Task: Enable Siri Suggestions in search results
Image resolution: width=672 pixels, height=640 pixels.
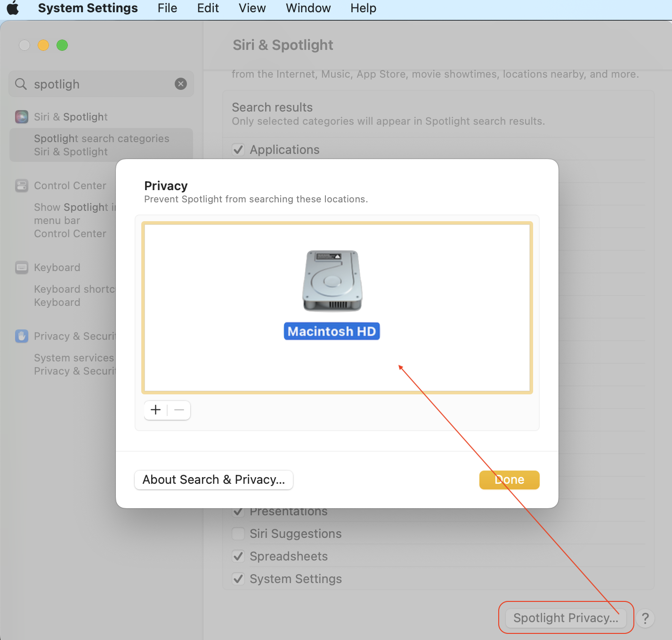Action: (238, 533)
